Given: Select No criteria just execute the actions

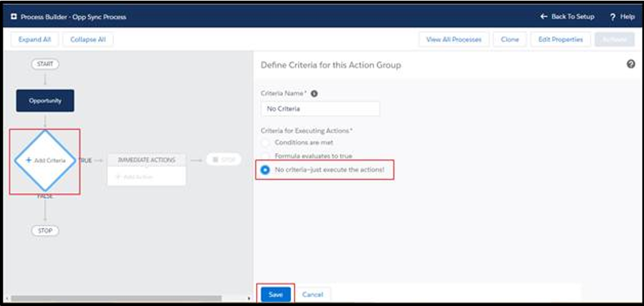Looking at the screenshot, I should click(x=265, y=169).
